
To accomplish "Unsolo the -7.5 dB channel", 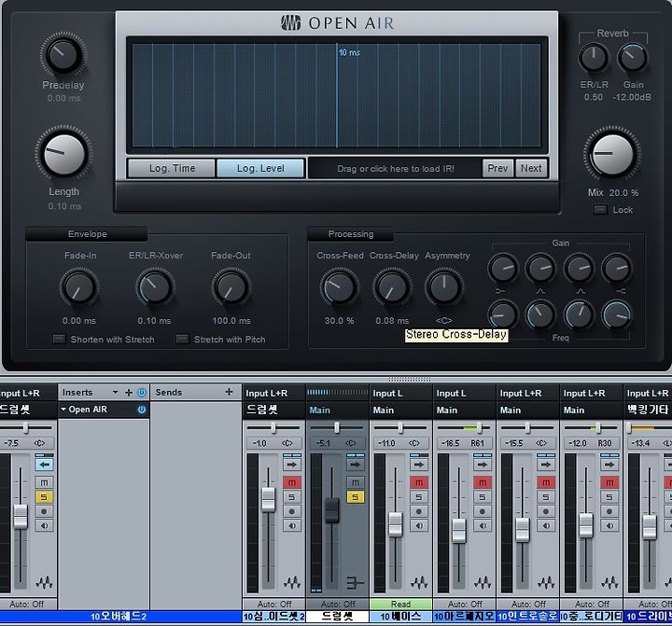I will pyautogui.click(x=44, y=497).
